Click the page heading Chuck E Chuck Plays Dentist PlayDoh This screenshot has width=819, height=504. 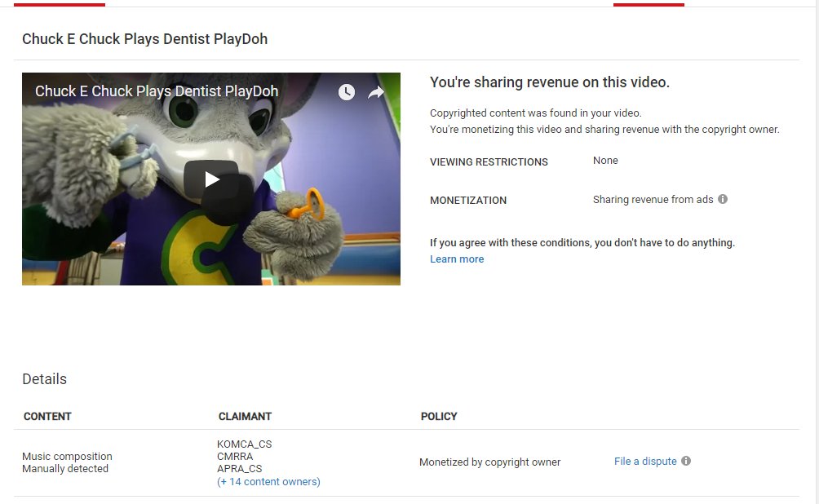(144, 39)
